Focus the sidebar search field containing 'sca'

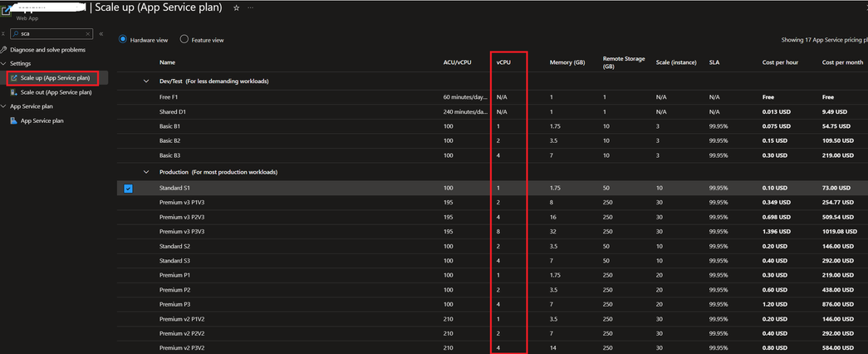[x=51, y=34]
